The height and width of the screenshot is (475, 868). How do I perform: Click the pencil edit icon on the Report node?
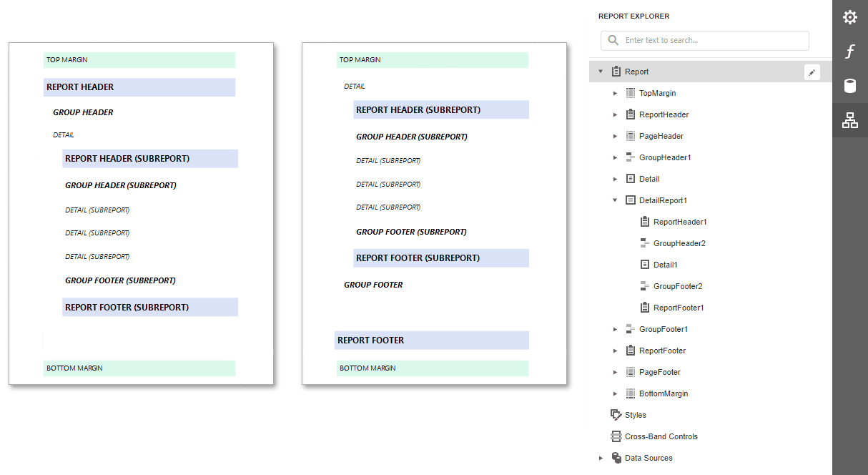coord(812,72)
